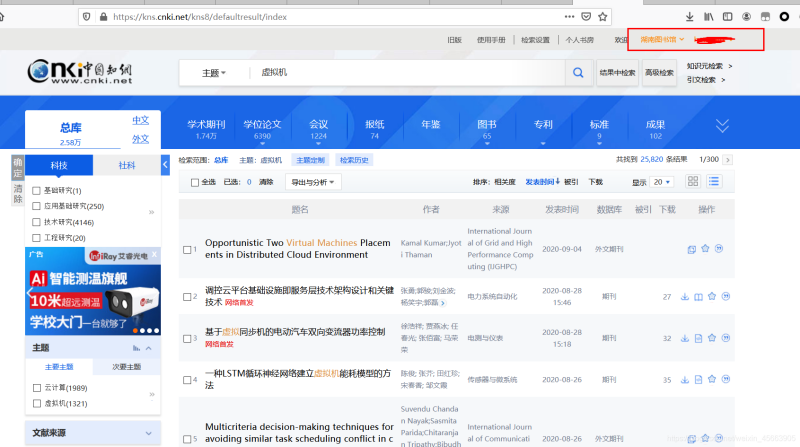800x447 pixels.
Task: Open browser library icon
Action: tap(709, 17)
